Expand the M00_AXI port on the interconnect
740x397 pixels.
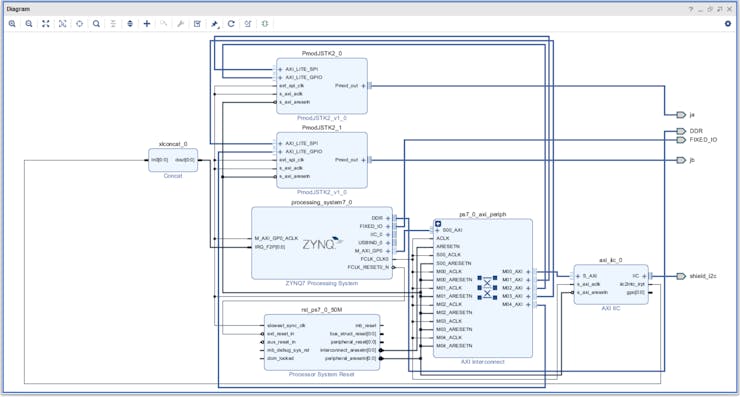[528, 272]
